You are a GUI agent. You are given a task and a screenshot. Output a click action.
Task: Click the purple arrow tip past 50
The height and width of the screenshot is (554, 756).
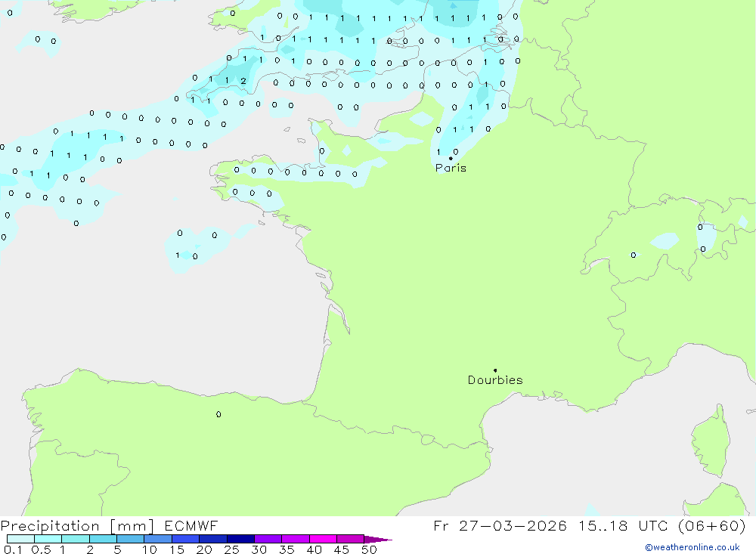click(378, 540)
